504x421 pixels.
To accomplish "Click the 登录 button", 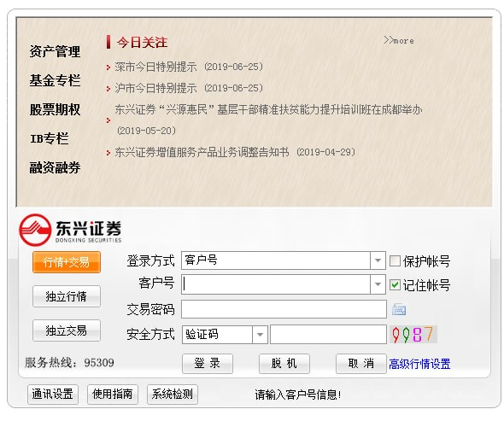I will (208, 364).
